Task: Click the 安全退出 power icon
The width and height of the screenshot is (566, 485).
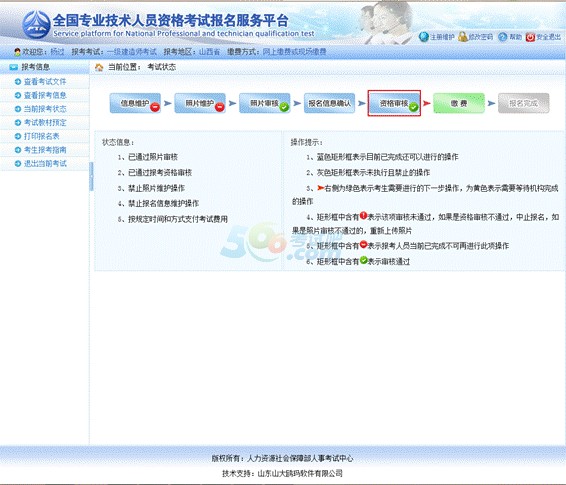Action: coord(530,37)
